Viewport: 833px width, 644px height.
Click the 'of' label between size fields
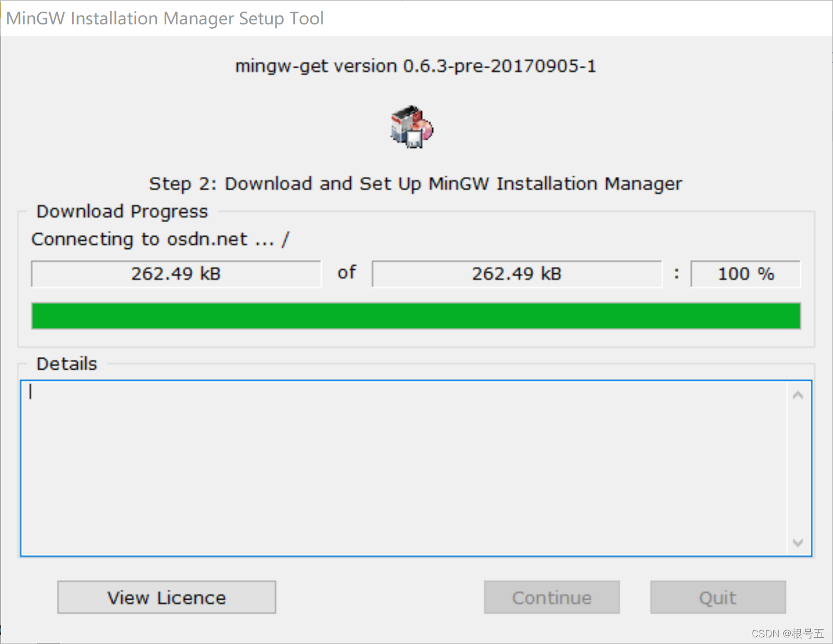point(347,273)
